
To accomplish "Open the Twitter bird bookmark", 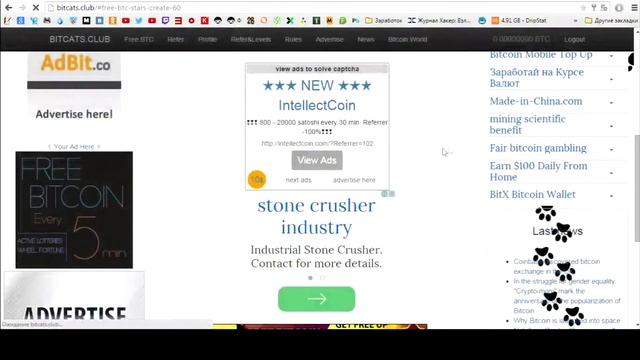I will click(139, 20).
